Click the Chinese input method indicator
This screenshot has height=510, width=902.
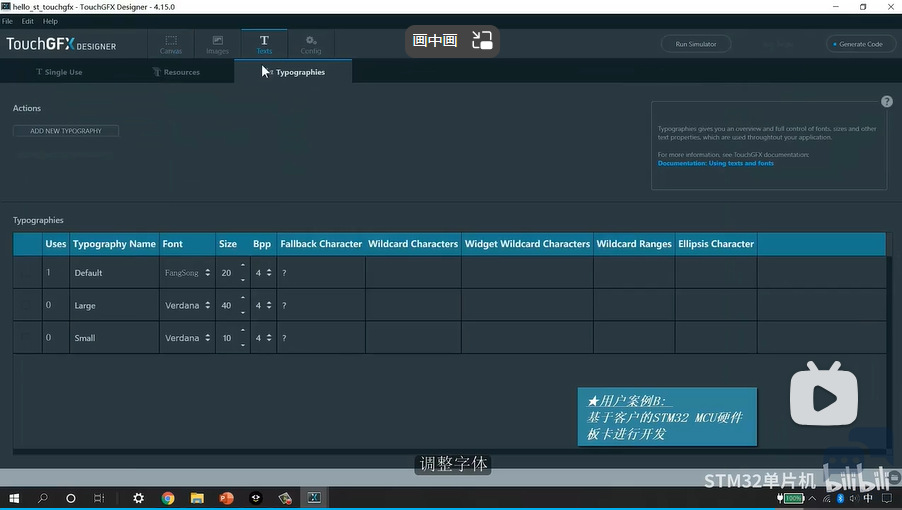click(x=868, y=498)
